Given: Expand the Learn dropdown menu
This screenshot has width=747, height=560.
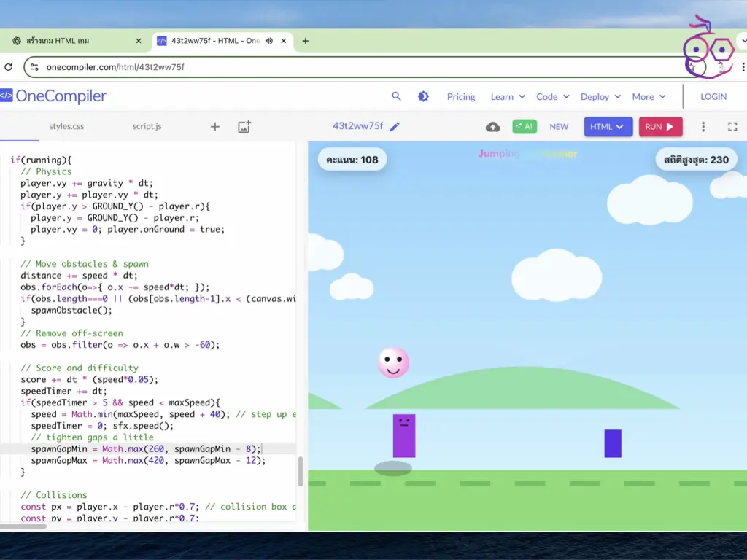Looking at the screenshot, I should pos(508,96).
